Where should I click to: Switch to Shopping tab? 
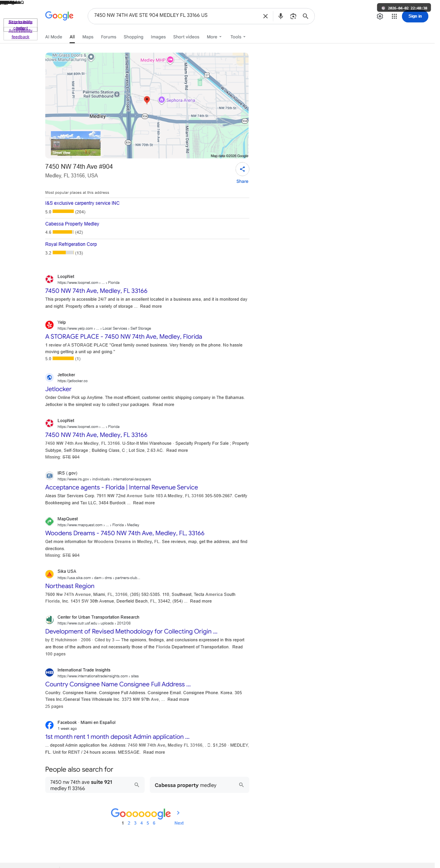click(x=133, y=37)
